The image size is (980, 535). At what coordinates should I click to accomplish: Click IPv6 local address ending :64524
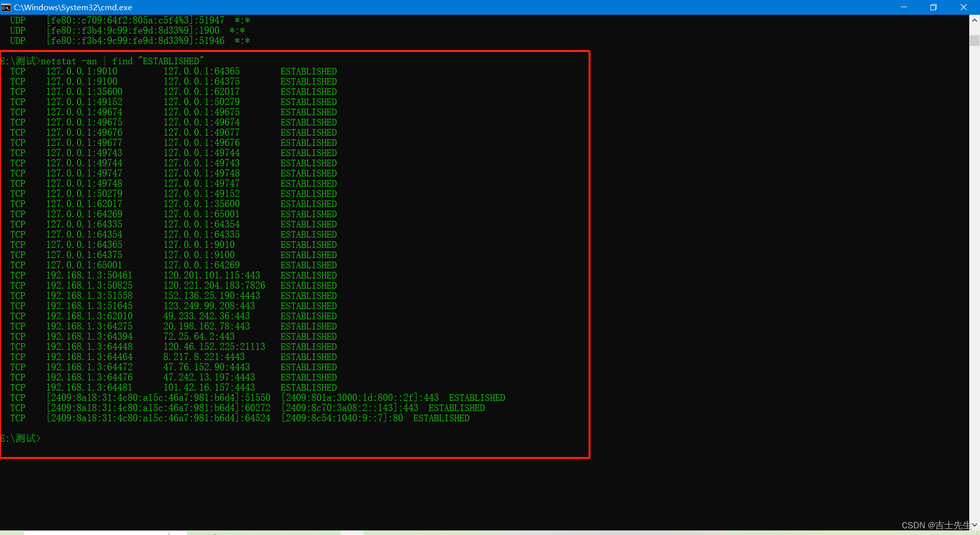tap(159, 418)
